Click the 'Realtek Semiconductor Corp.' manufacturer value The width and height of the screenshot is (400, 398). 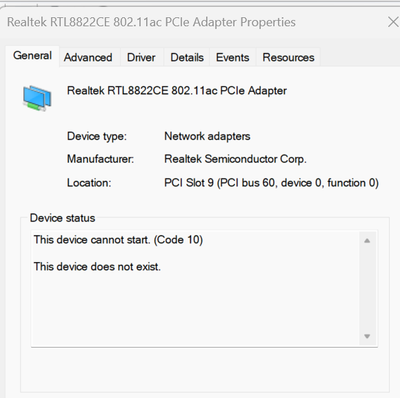point(235,159)
